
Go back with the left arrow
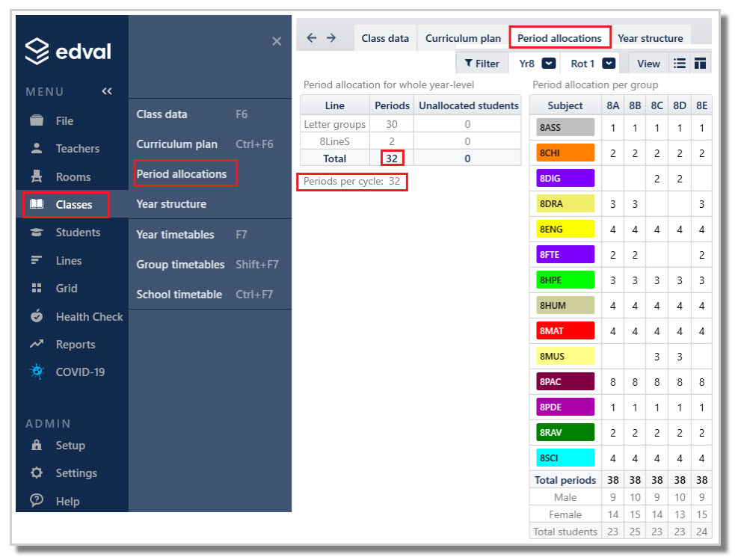[x=312, y=37]
